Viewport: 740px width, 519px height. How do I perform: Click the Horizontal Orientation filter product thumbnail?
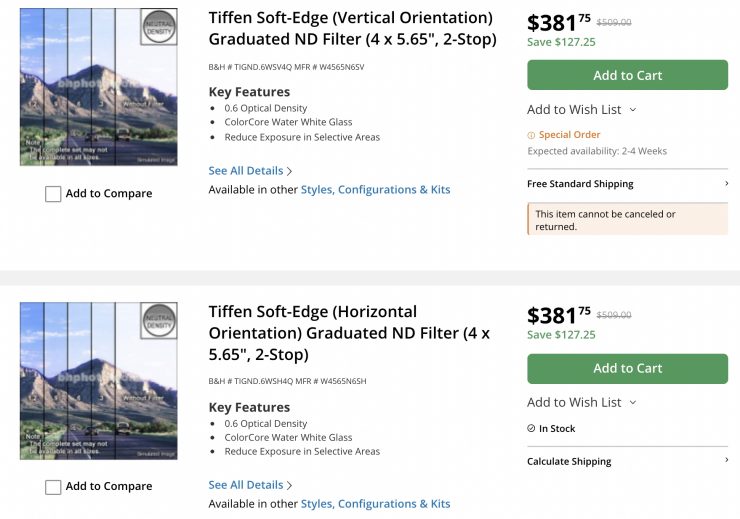98,380
